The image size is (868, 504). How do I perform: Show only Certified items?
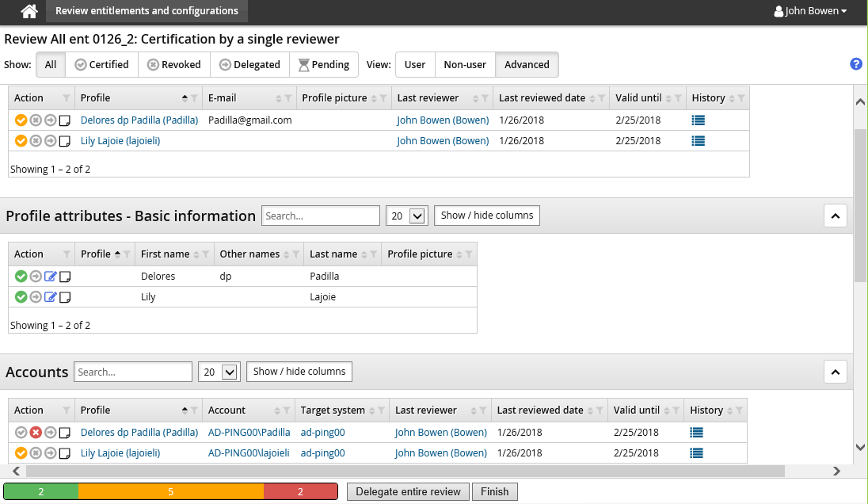tap(102, 65)
